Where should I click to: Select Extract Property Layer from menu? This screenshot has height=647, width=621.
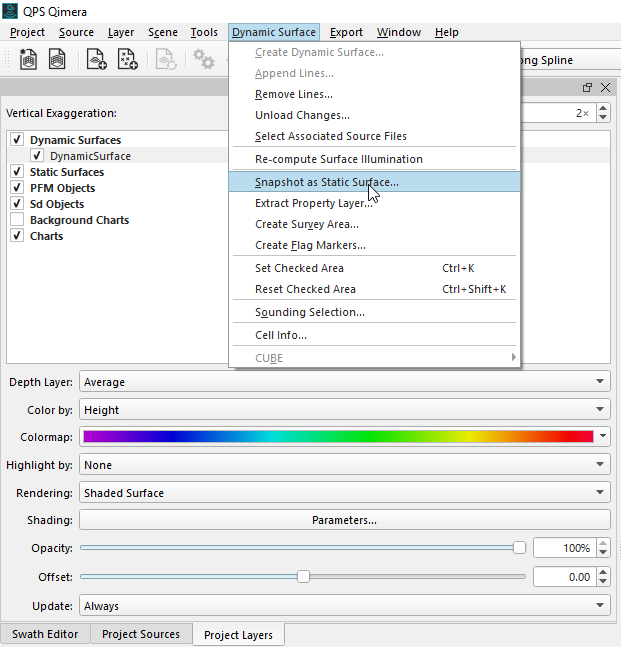point(314,203)
